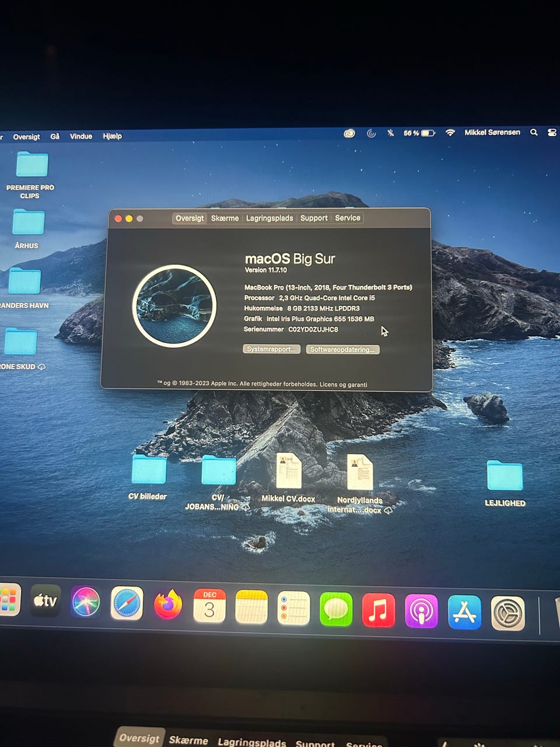Open Calendar showing DEC 3
The height and width of the screenshot is (747, 560).
(x=209, y=606)
